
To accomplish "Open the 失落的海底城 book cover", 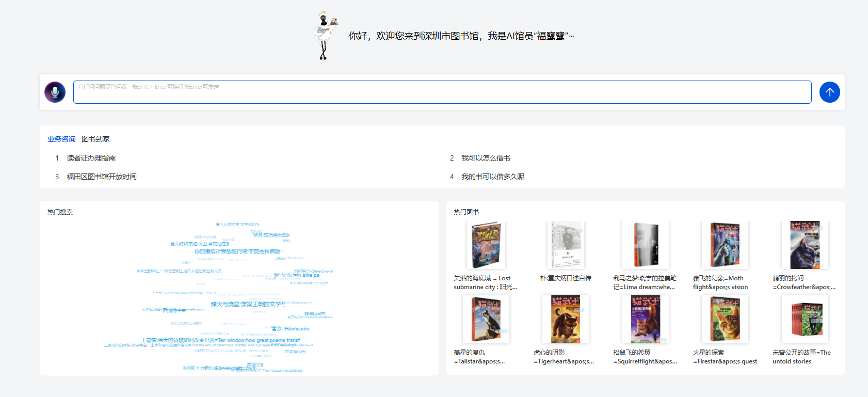I will tap(486, 245).
